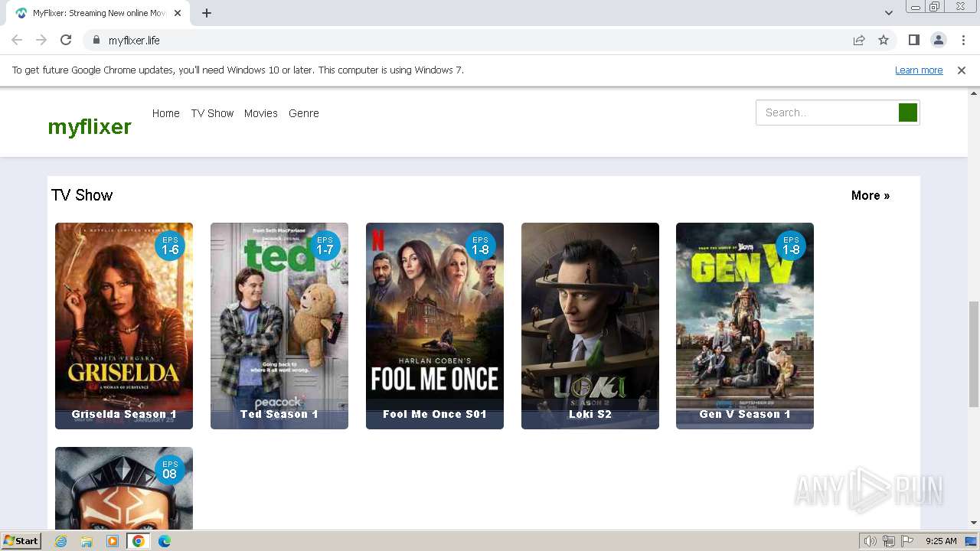980x551 pixels.
Task: Open the Chrome side panel icon
Action: [913, 40]
